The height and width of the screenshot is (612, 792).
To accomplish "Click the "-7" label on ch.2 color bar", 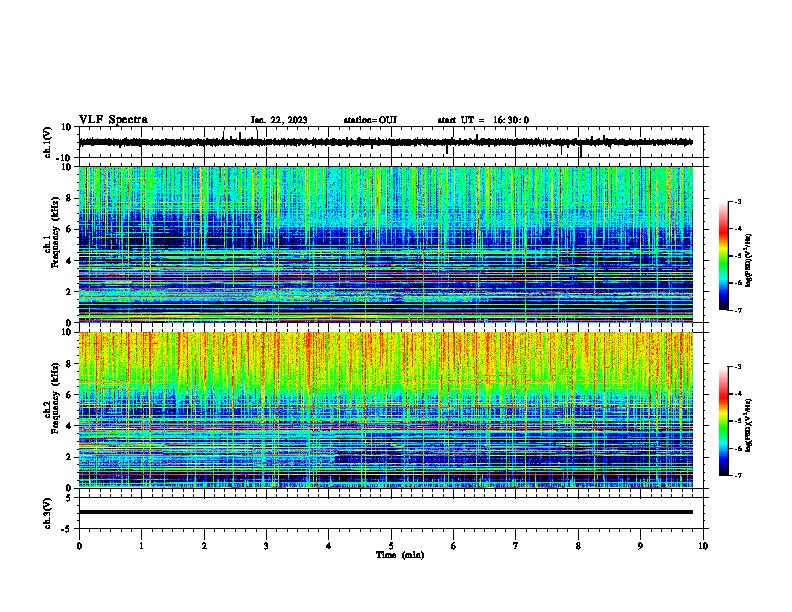I will [x=737, y=475].
